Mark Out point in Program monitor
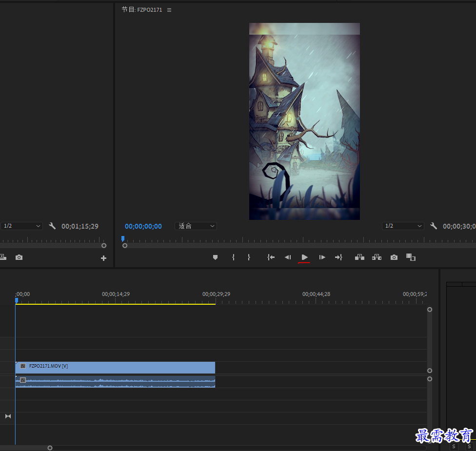The height and width of the screenshot is (451, 476). click(x=249, y=257)
